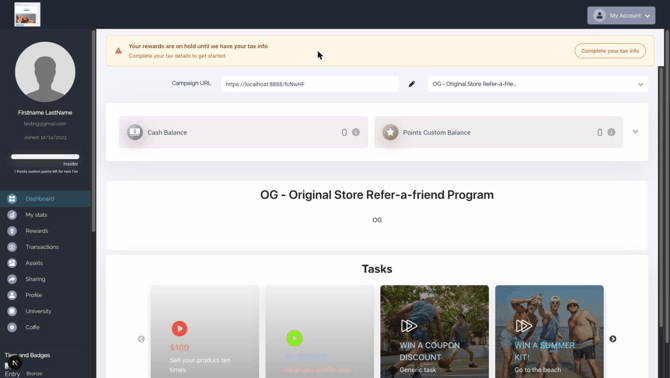Click Complete your tax info button

click(x=610, y=51)
